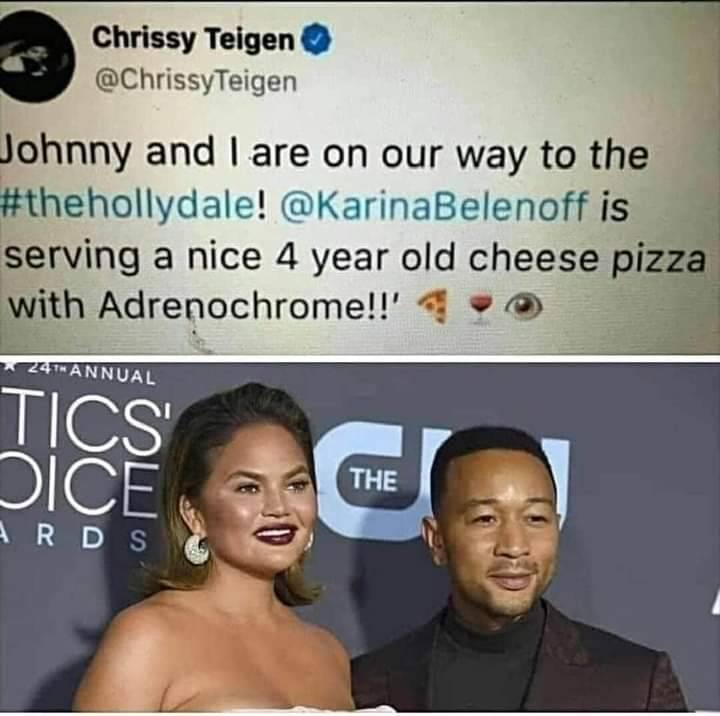Viewport: 720px width, 716px height.
Task: Click the eye emoji in the tweet
Action: coord(523,305)
